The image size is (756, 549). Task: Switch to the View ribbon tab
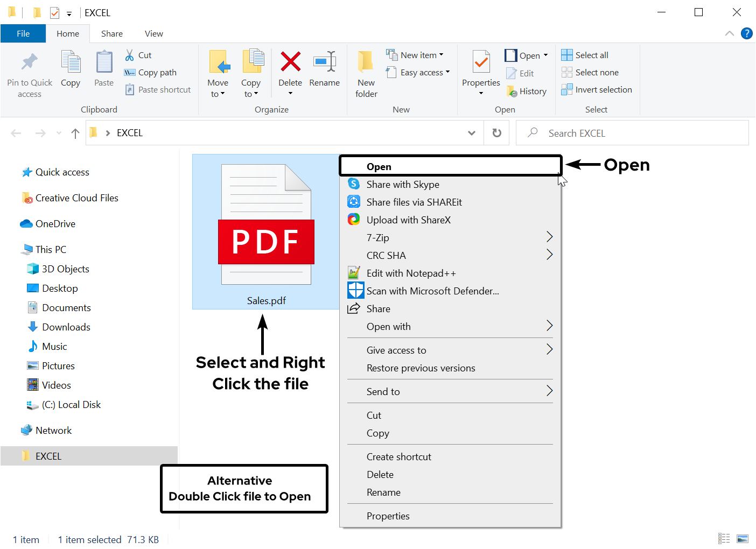tap(153, 33)
